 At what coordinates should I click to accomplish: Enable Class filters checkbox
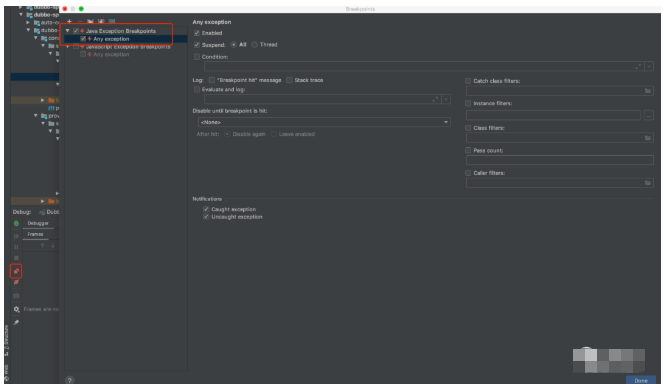pyautogui.click(x=468, y=128)
